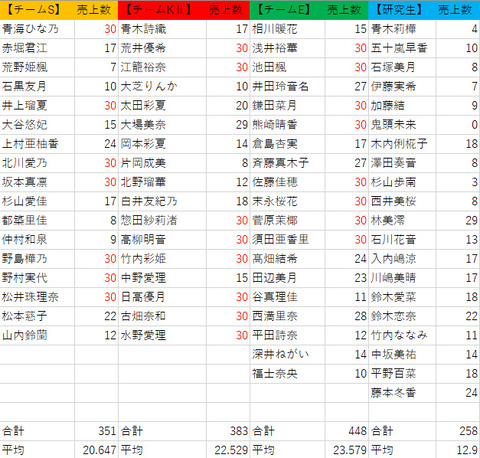Click the Team KⅡ 合計 value 383

tap(239, 431)
